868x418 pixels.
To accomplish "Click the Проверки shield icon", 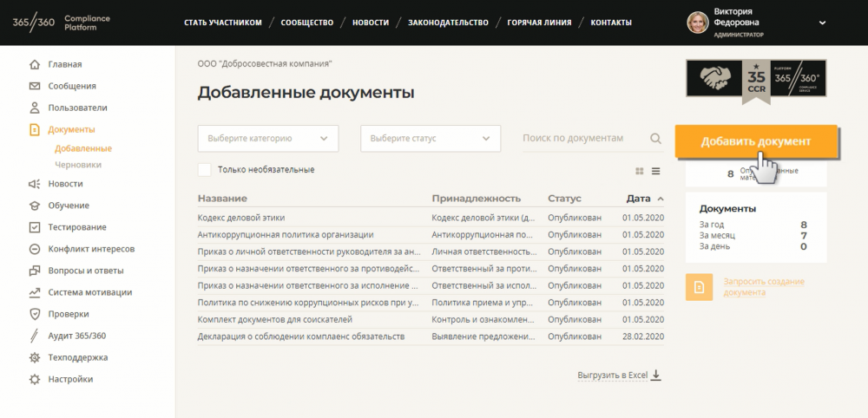I will point(35,314).
